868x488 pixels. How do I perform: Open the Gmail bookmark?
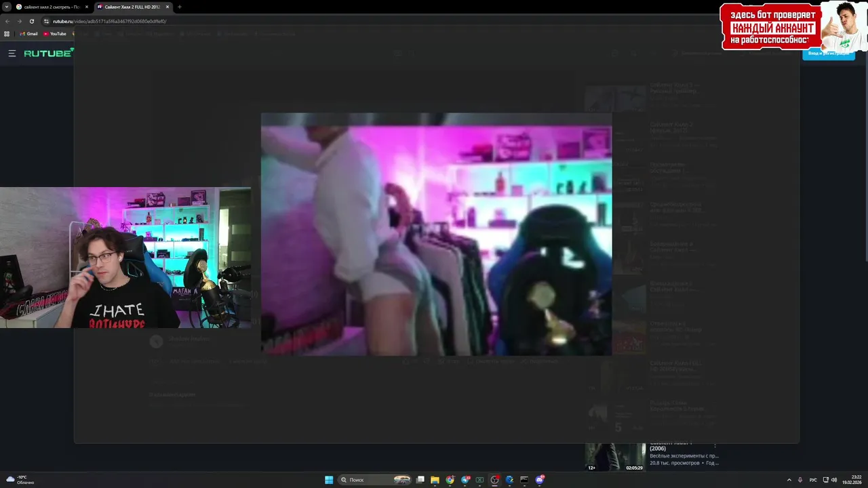28,34
